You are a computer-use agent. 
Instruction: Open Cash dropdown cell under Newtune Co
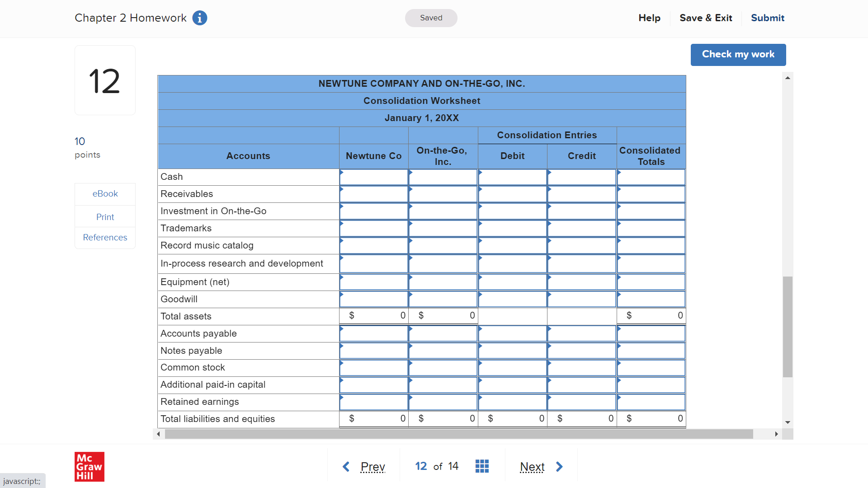(x=374, y=177)
